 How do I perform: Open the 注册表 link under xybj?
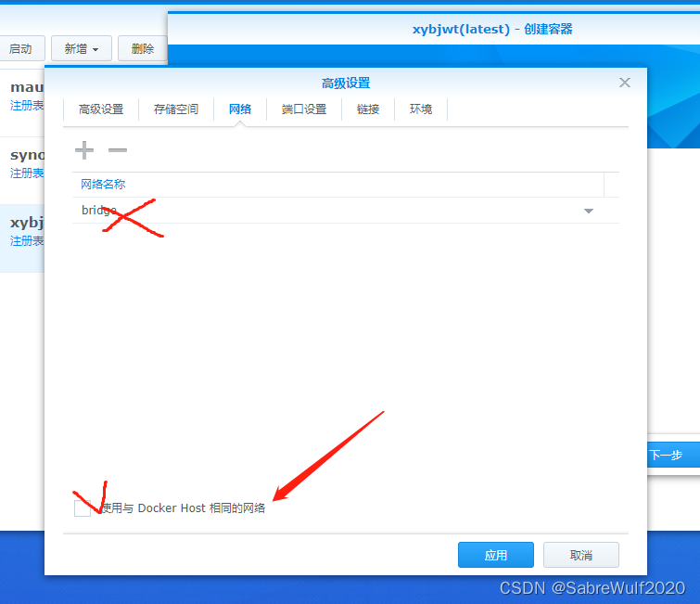coord(27,241)
